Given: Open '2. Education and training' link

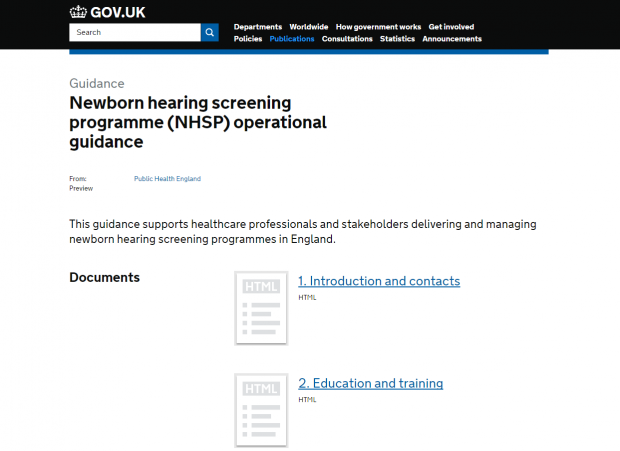Looking at the screenshot, I should point(370,383).
